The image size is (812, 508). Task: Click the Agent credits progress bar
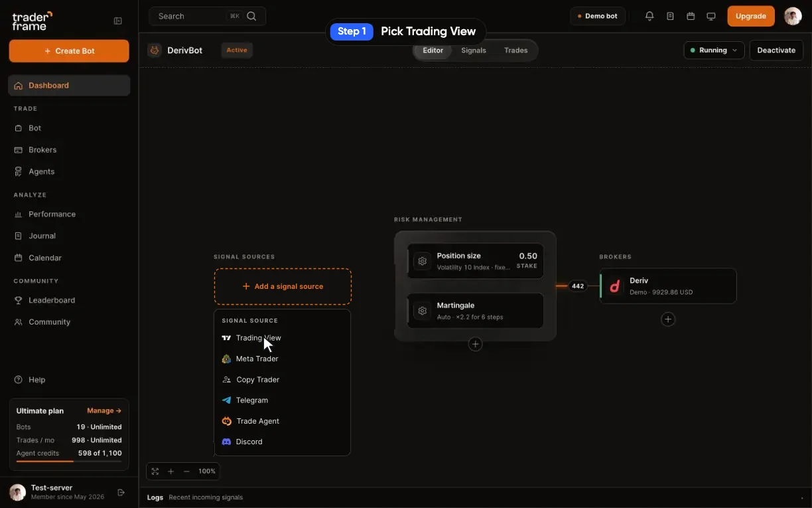pos(69,461)
